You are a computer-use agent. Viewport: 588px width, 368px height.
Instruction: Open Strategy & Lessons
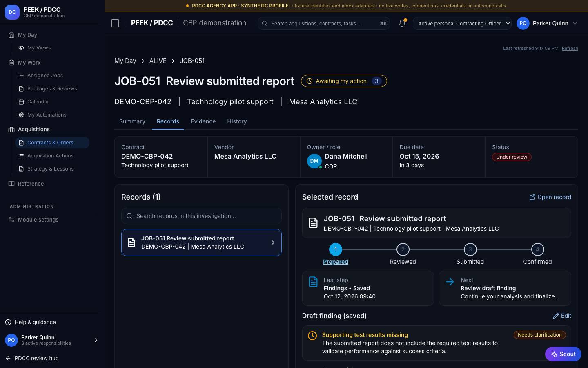[x=50, y=169]
